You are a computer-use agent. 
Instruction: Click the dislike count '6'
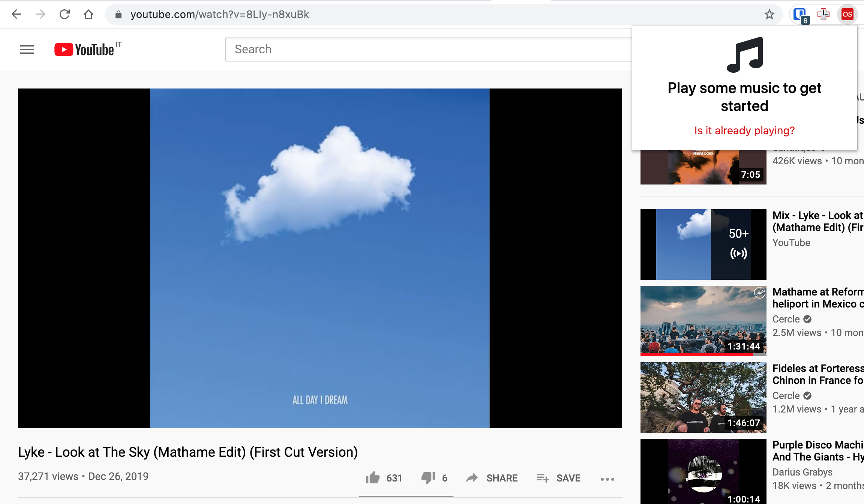pos(445,478)
